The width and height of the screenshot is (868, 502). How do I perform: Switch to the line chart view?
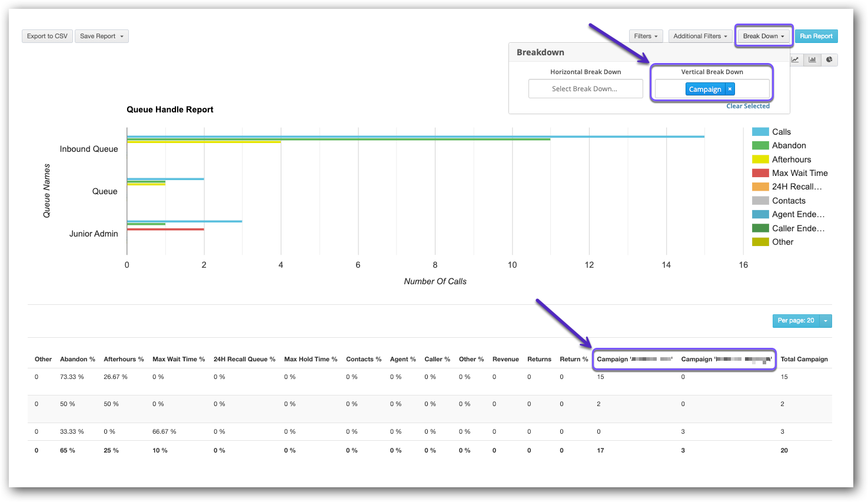[795, 59]
